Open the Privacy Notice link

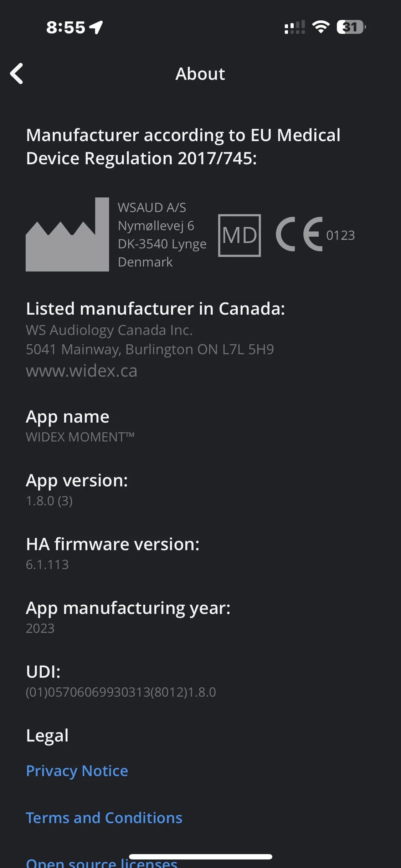coord(77,771)
